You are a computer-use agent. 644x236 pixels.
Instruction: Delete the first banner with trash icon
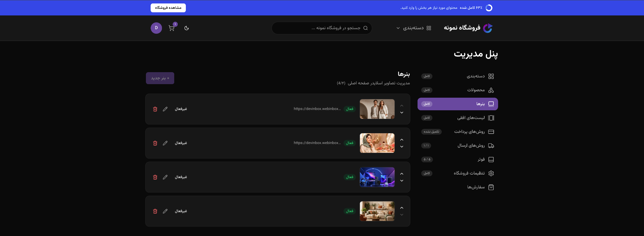[155, 109]
